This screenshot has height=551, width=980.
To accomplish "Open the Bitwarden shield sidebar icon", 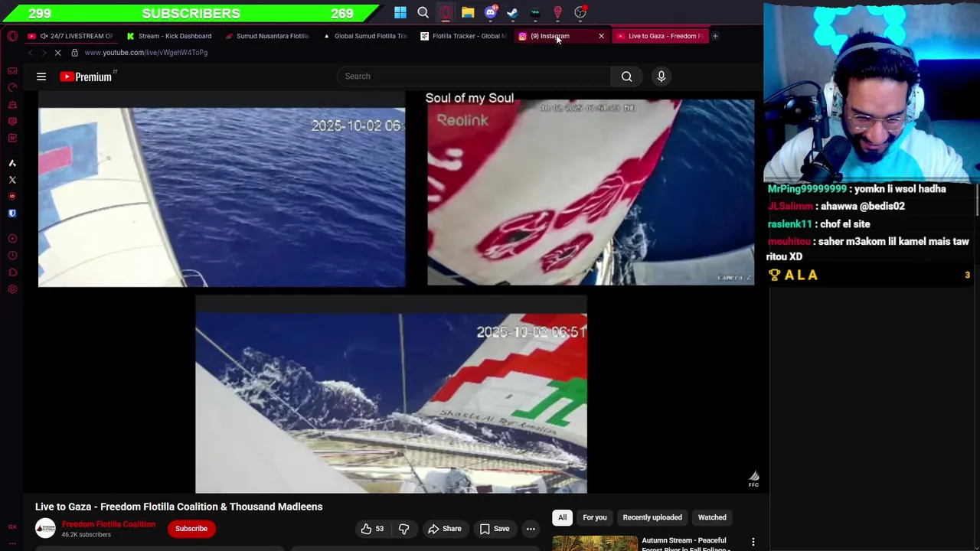I will 12,214.
